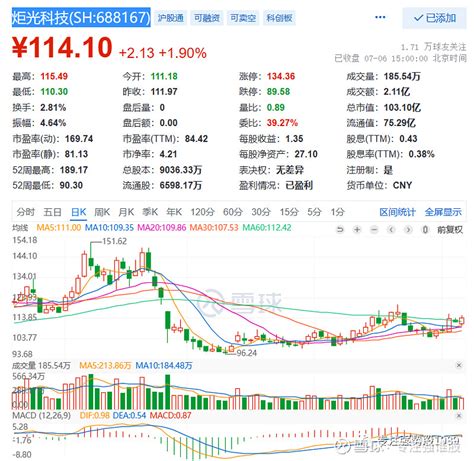Click the MA60:112.42 indicator label
The height and width of the screenshot is (461, 474).
pyautogui.click(x=267, y=228)
